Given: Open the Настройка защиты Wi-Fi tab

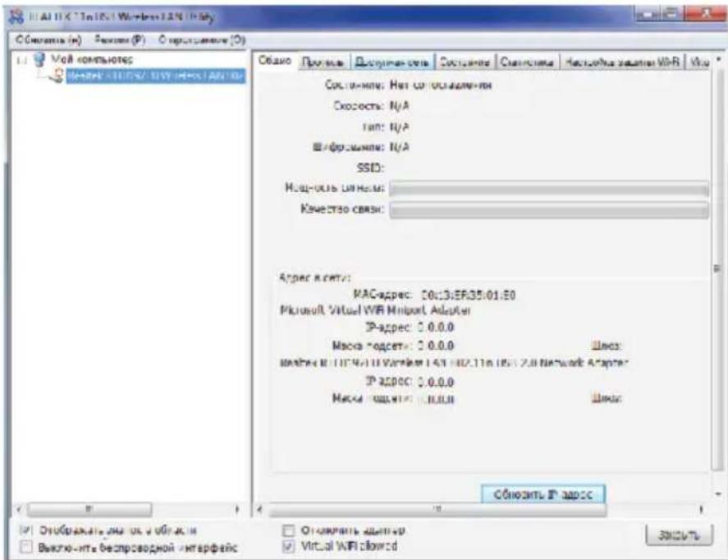Looking at the screenshot, I should tap(623, 62).
